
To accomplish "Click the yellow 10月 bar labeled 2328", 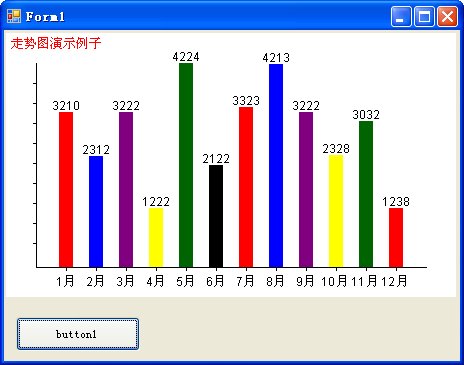I will (336, 211).
